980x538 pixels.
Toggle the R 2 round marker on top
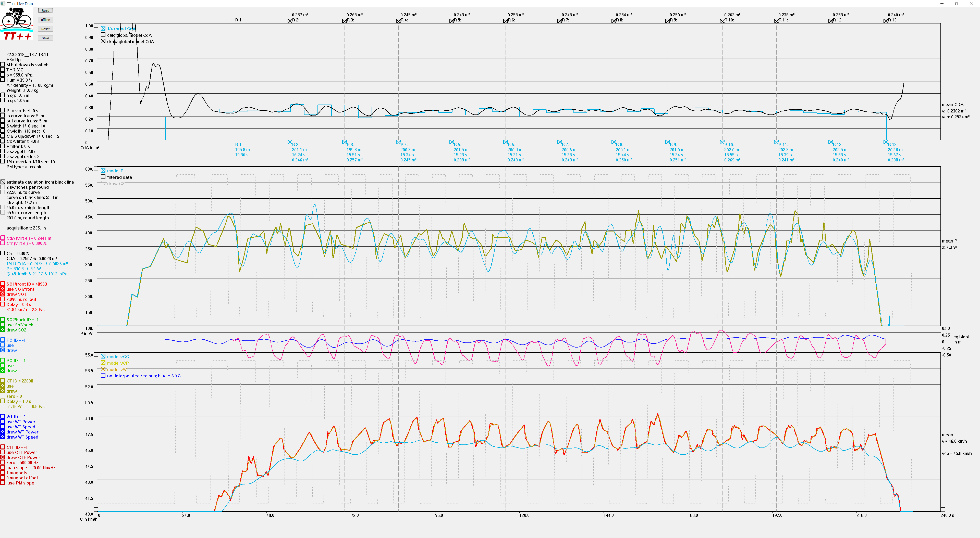point(290,21)
